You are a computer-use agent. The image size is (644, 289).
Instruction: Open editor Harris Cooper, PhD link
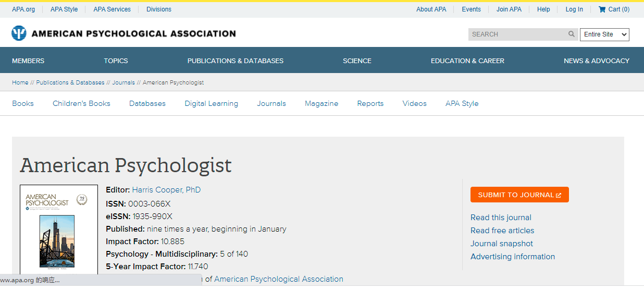[x=166, y=190]
